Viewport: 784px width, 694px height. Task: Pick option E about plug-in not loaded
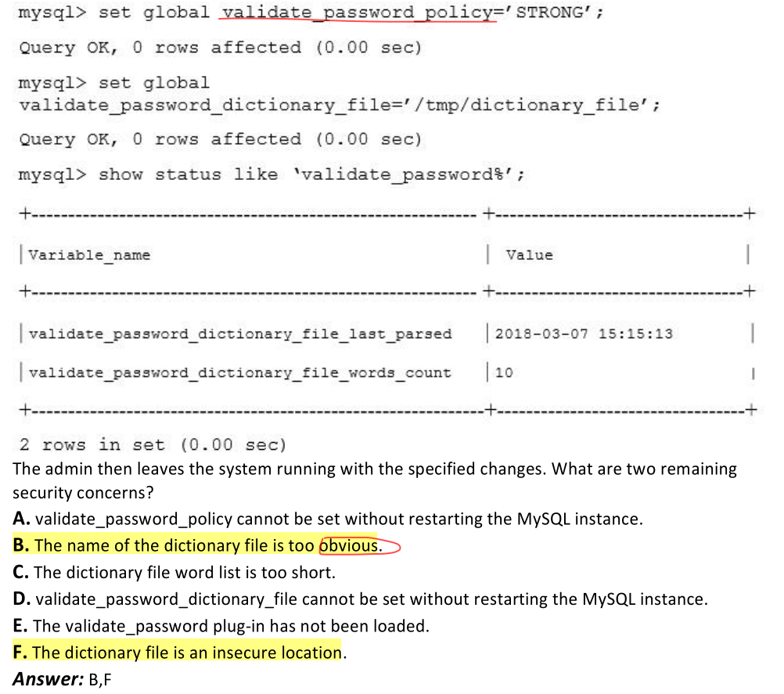coord(221,626)
